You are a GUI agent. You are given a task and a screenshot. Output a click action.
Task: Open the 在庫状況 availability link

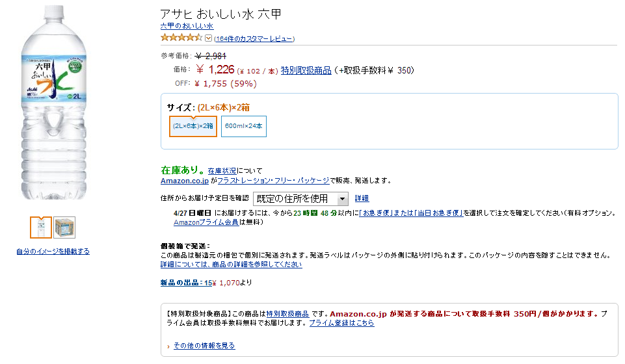(222, 171)
